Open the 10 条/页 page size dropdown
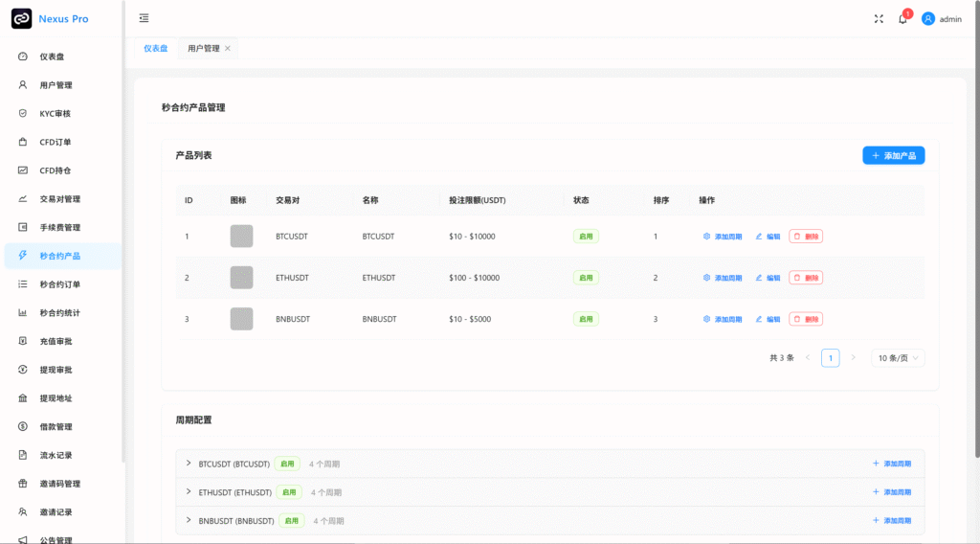This screenshot has width=980, height=544. tap(898, 358)
